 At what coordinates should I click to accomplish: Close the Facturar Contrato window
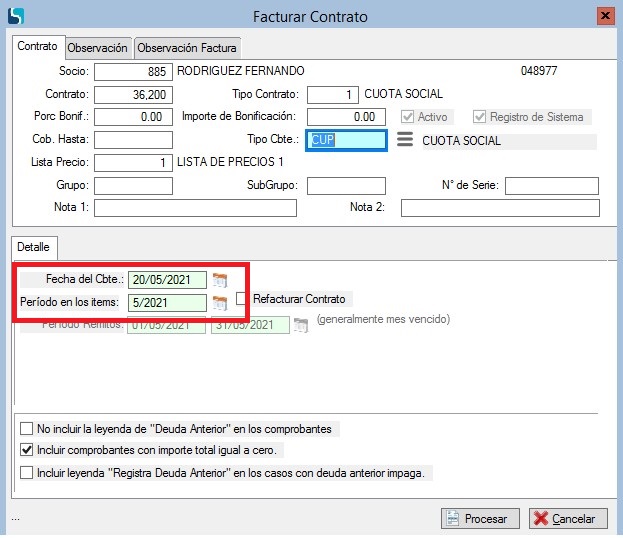click(x=604, y=16)
